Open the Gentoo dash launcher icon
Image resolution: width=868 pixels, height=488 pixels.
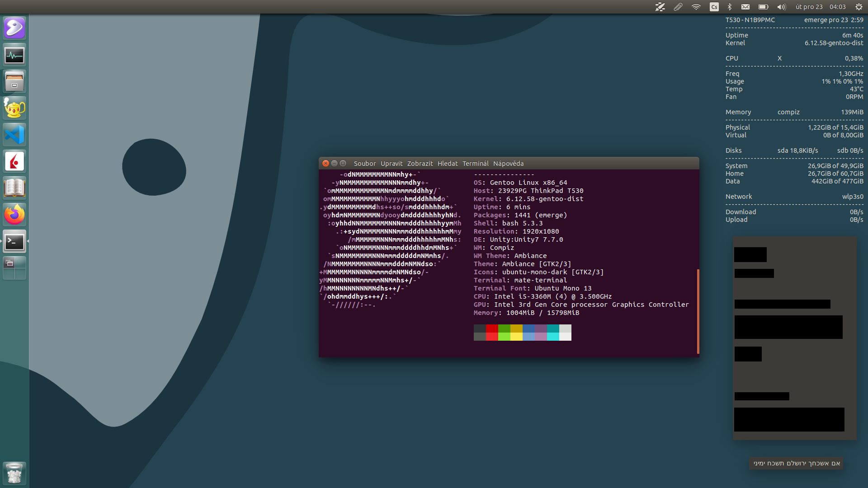click(x=14, y=28)
